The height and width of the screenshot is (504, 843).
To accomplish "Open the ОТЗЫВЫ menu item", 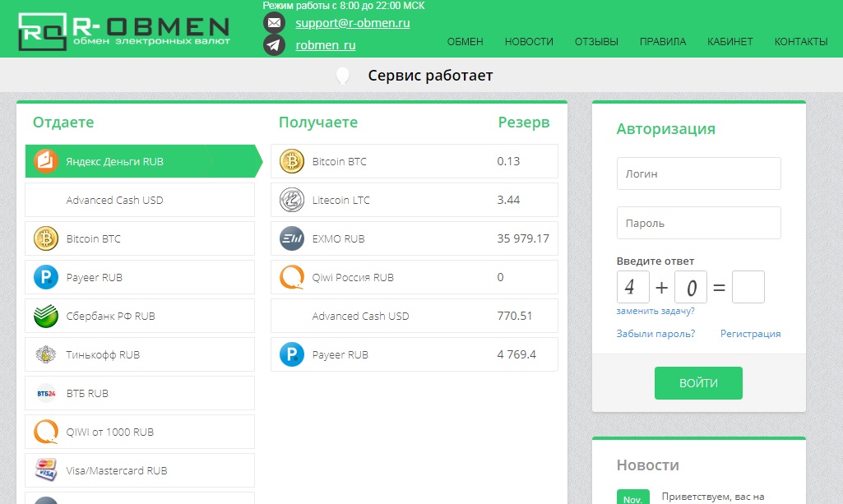I will [x=596, y=41].
